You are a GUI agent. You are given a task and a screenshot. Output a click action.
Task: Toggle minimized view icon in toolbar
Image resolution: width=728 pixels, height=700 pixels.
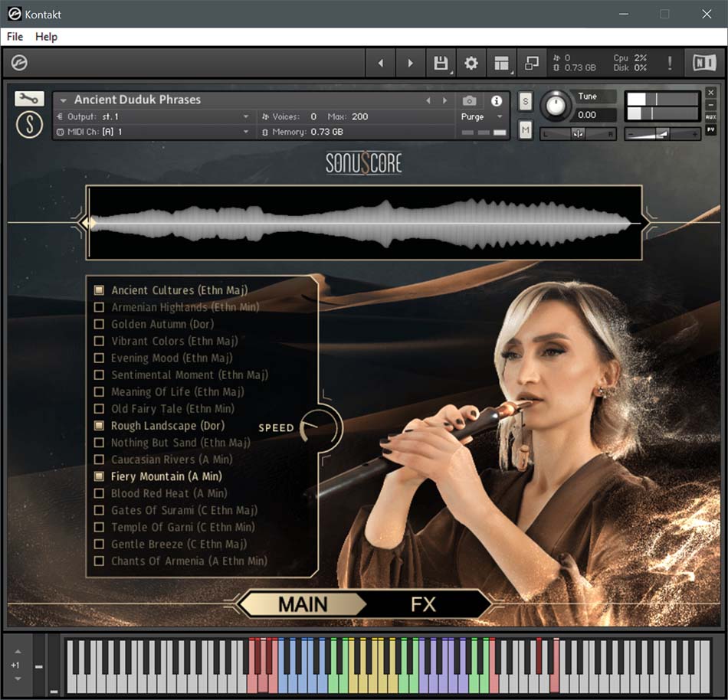[531, 63]
